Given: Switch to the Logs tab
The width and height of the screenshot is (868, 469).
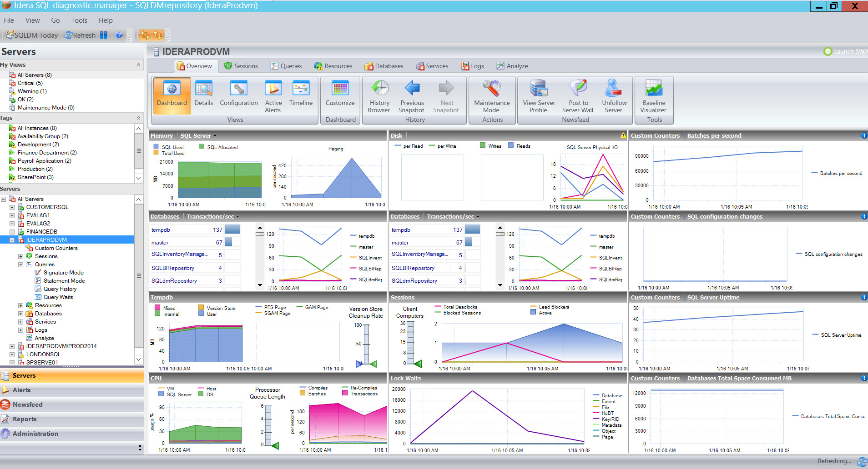Looking at the screenshot, I should [x=472, y=66].
